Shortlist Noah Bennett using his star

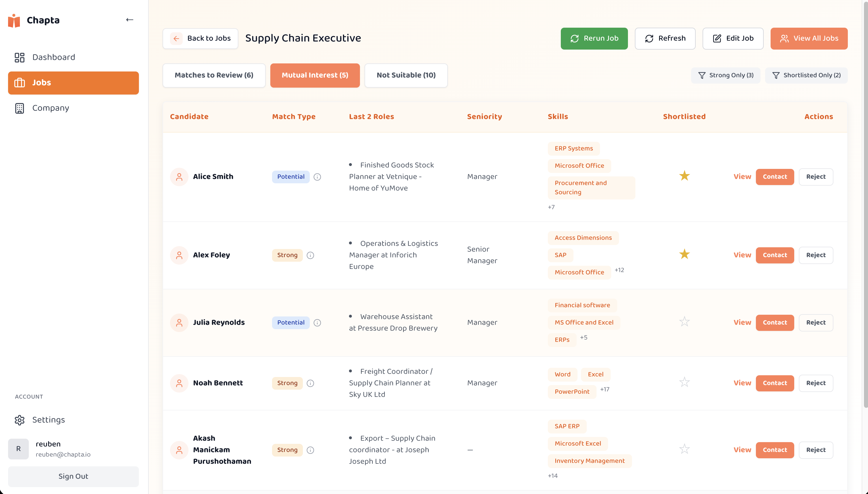(x=684, y=382)
